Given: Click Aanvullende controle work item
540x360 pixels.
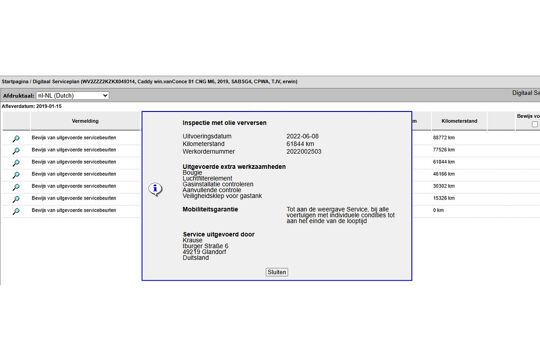Looking at the screenshot, I should point(212,190).
